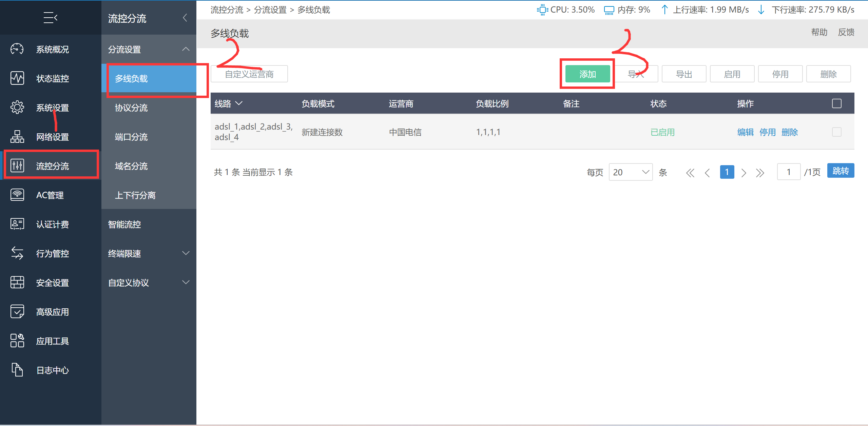Collapse the sidebar with hamburger icon
The image size is (868, 426).
click(51, 17)
